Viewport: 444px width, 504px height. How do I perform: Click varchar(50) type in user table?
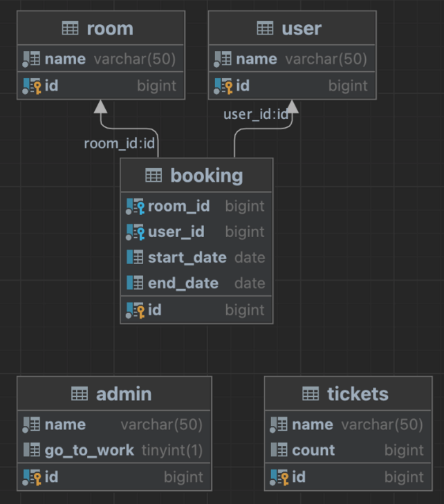(326, 59)
